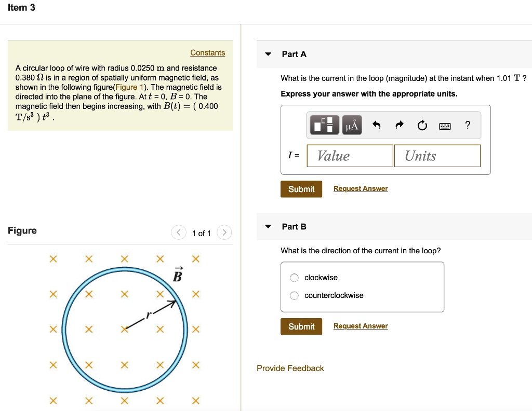Select the counterclockwise radio option
Image resolution: width=532 pixels, height=411 pixels.
tap(295, 296)
